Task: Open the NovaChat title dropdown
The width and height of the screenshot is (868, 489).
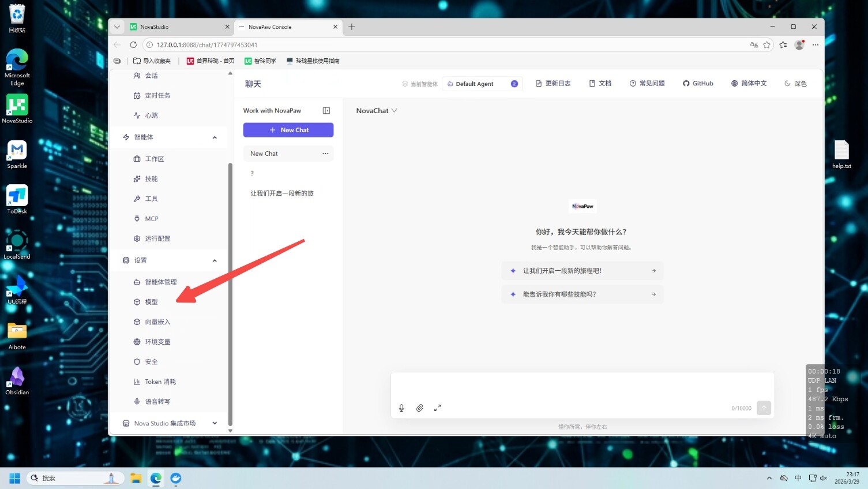Action: click(377, 111)
